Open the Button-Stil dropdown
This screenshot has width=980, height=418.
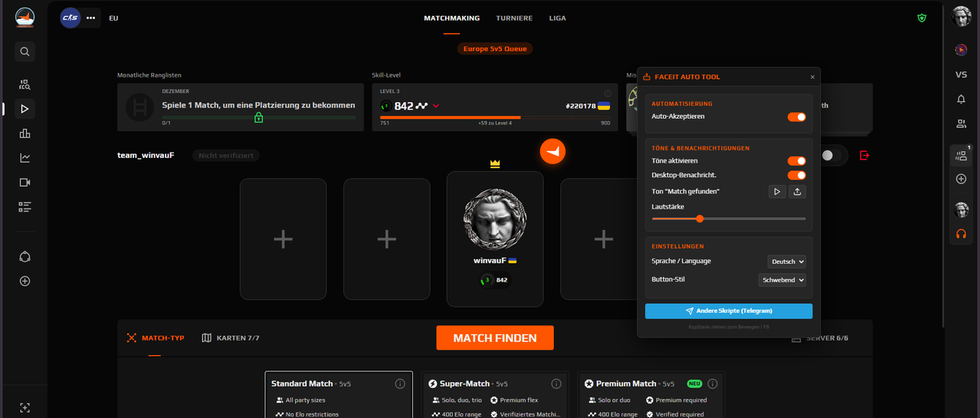coord(782,280)
